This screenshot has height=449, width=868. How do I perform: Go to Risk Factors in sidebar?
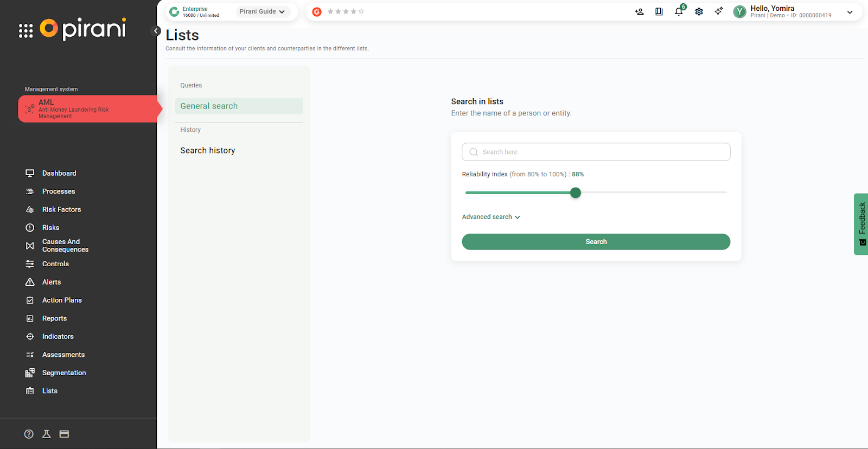[x=61, y=209]
